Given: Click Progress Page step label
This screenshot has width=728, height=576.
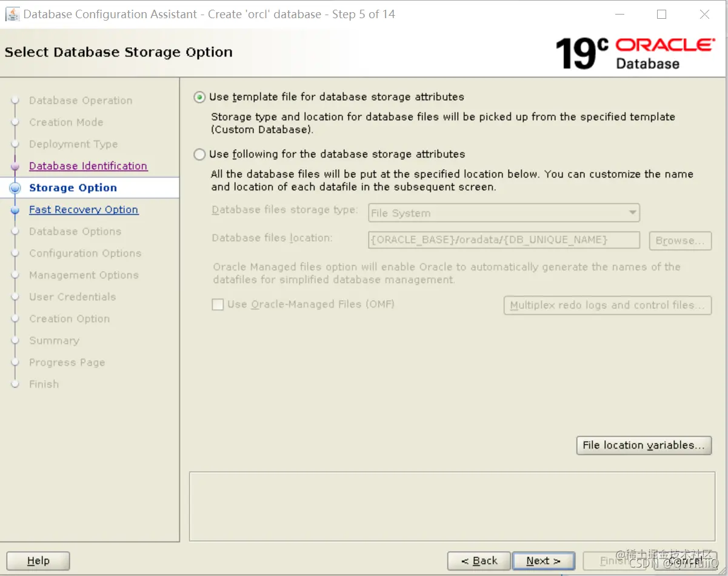Looking at the screenshot, I should [x=67, y=362].
